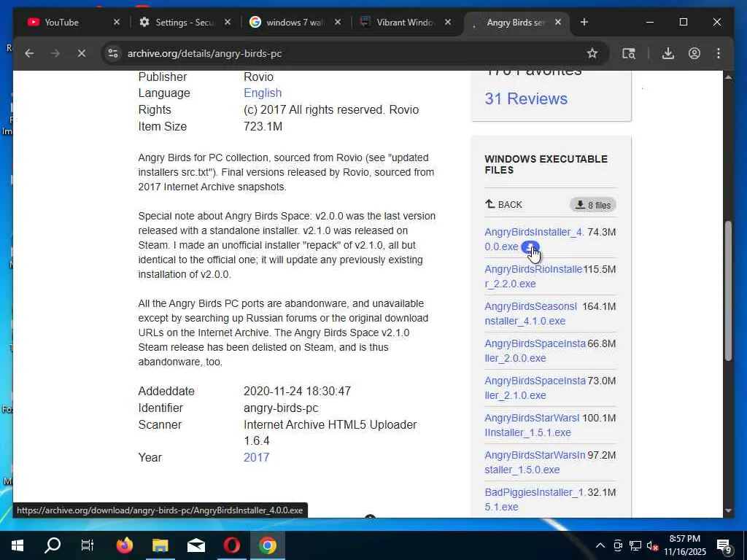The image size is (747, 560).
Task: Open the English language link
Action: pos(263,93)
